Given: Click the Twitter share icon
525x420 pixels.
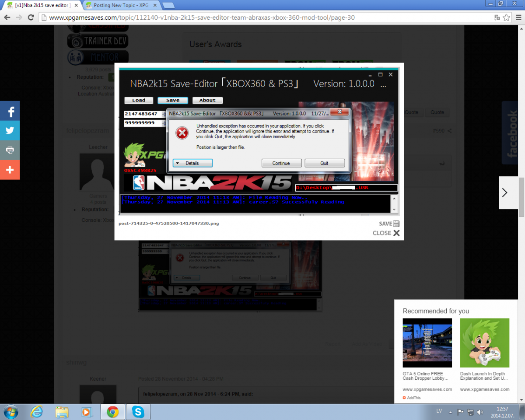Looking at the screenshot, I should [x=10, y=131].
